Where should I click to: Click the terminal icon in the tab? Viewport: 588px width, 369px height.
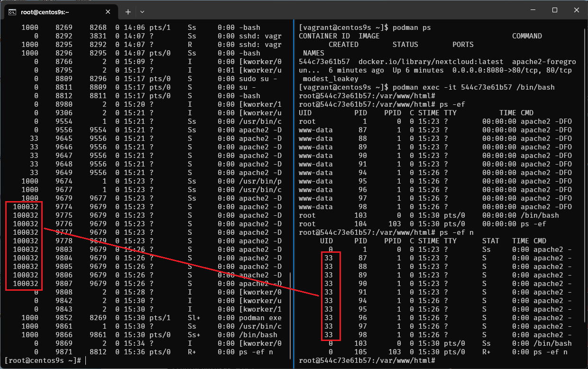13,11
